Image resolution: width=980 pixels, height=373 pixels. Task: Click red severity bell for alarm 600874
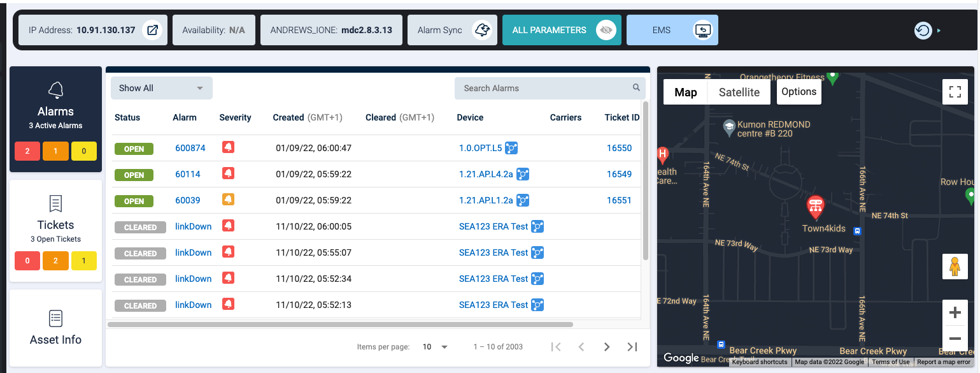point(228,147)
